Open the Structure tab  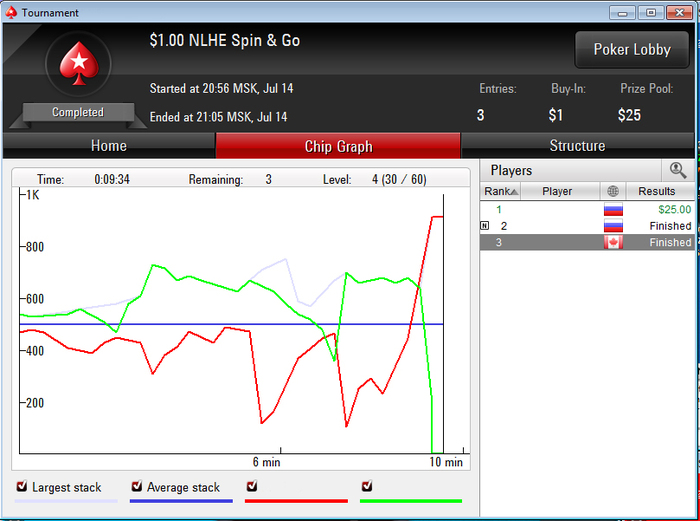point(577,146)
